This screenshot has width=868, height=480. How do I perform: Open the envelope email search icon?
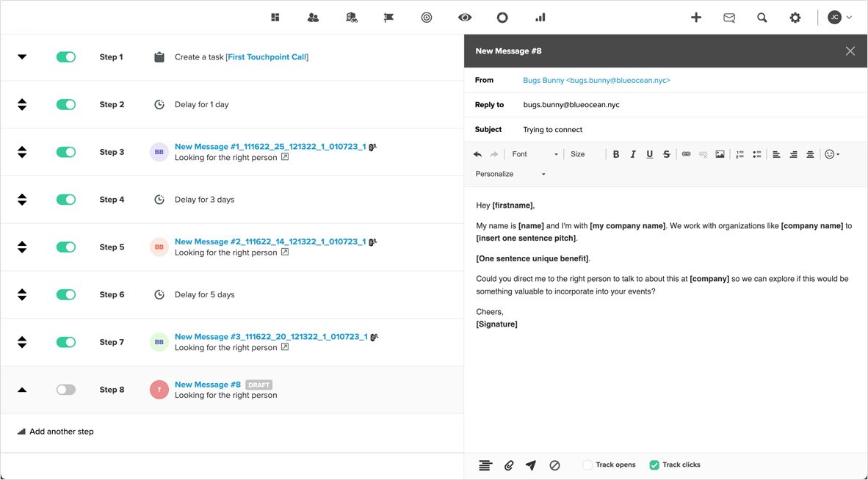click(x=729, y=18)
